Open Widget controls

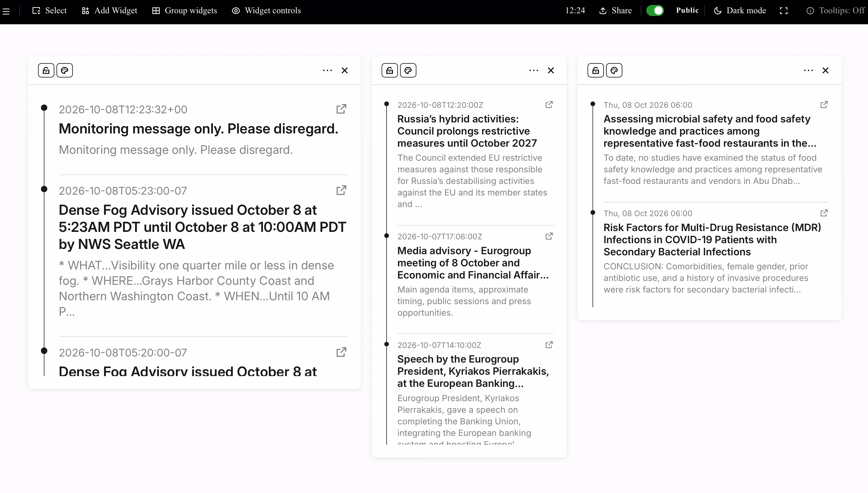pyautogui.click(x=266, y=10)
